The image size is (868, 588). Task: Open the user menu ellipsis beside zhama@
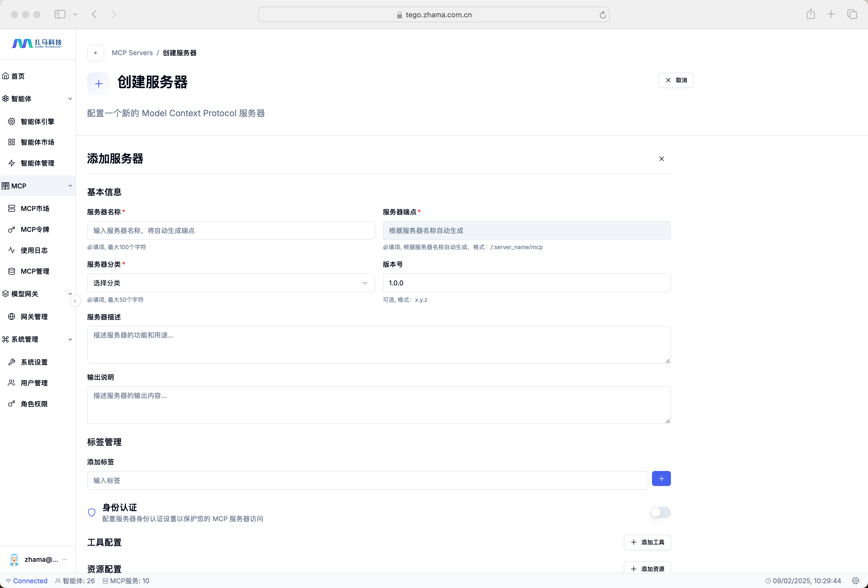pyautogui.click(x=65, y=559)
